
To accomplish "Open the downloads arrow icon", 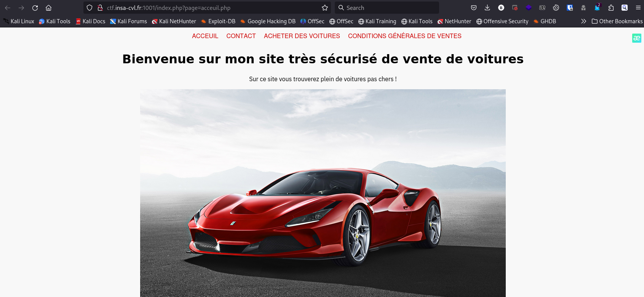I will click(x=487, y=8).
